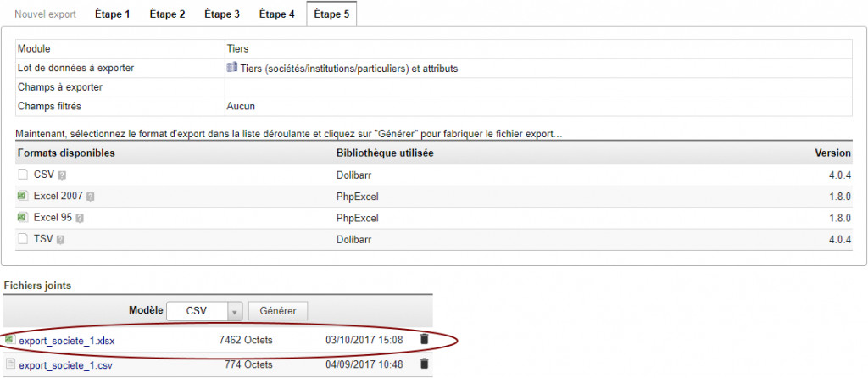Click the Tiers dataset table icon
The width and height of the screenshot is (868, 378).
click(232, 68)
